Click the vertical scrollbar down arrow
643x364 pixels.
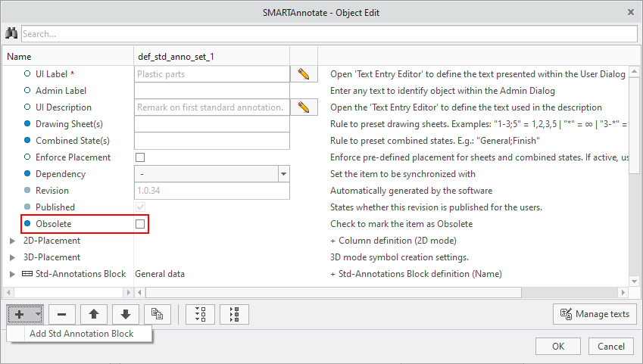tap(634, 282)
